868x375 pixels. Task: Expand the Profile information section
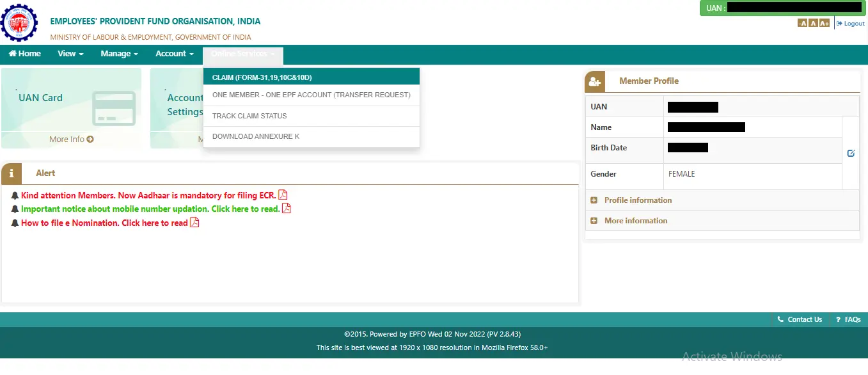pos(594,200)
